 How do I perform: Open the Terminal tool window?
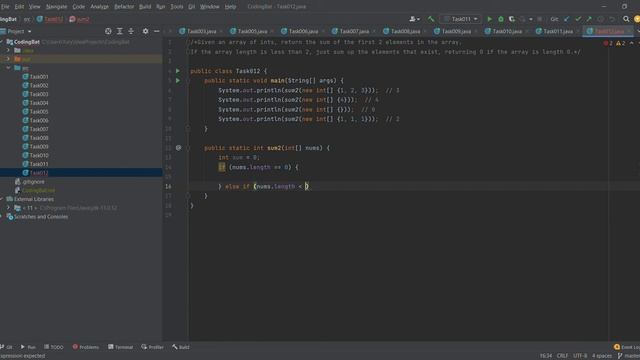coord(120,347)
